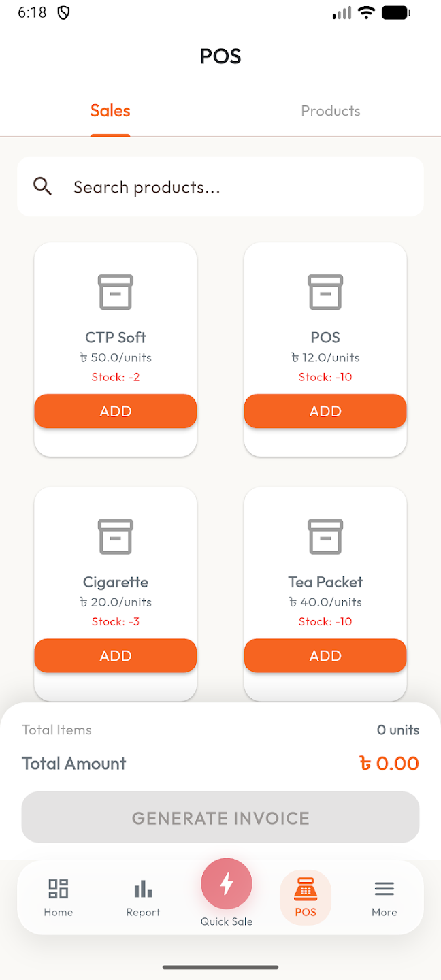
Task: Click the Generate Invoice button
Action: [x=220, y=817]
